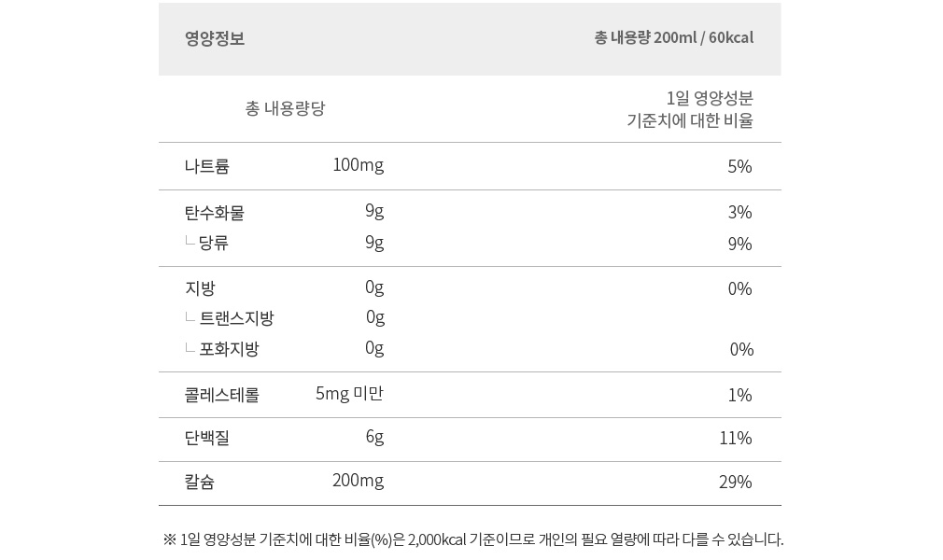Select the 단백질 row label
Screen dimensions: 943x560
click(207, 438)
